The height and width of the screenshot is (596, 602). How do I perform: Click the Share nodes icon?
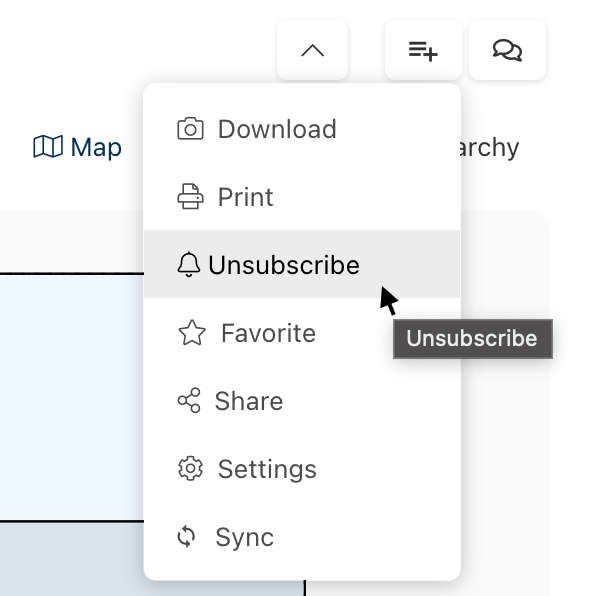(x=189, y=401)
